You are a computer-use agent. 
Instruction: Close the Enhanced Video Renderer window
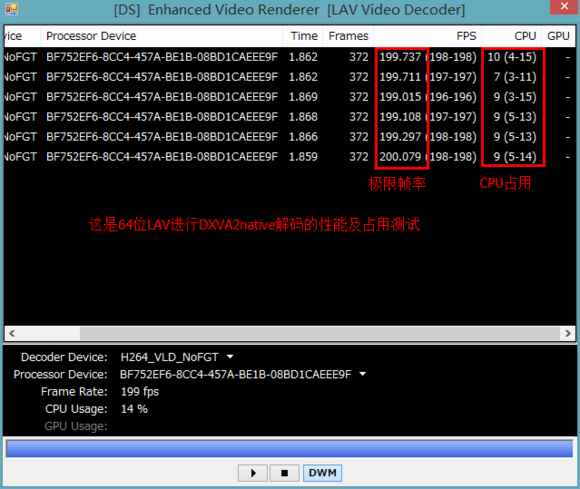[564, 6]
